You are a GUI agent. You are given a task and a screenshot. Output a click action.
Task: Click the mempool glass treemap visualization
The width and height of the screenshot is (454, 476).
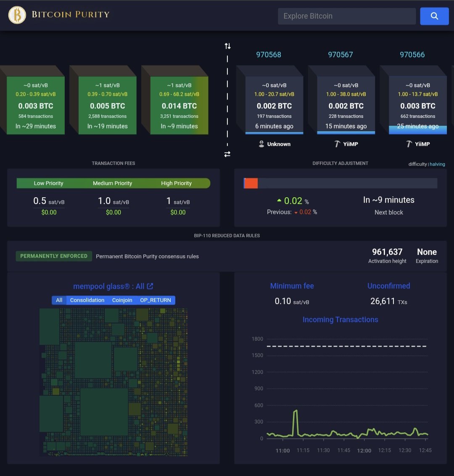(113, 382)
